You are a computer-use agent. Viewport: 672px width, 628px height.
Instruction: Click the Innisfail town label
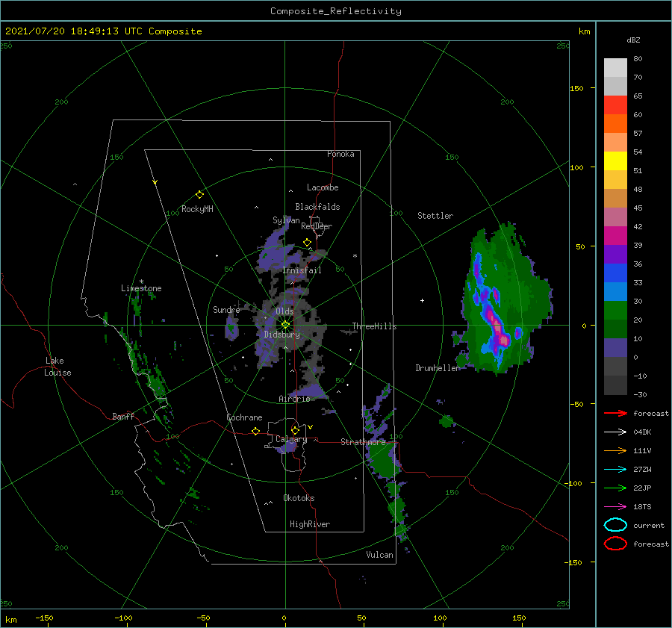[302, 270]
